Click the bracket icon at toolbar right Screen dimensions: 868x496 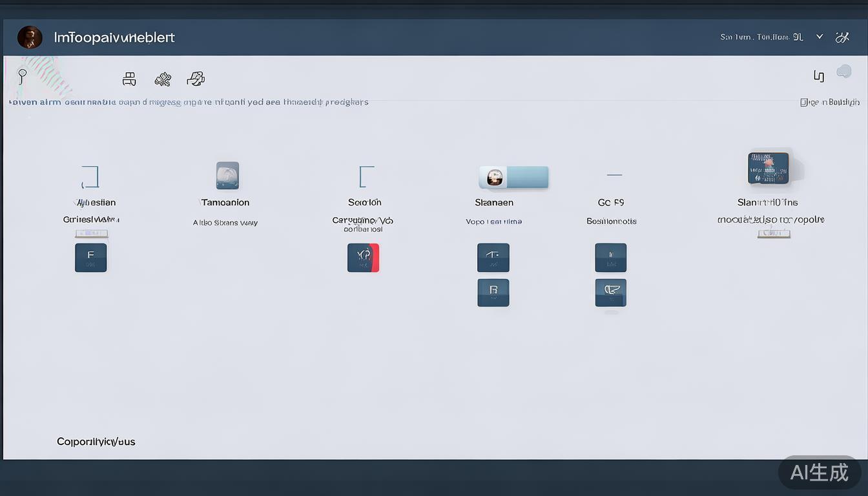818,76
